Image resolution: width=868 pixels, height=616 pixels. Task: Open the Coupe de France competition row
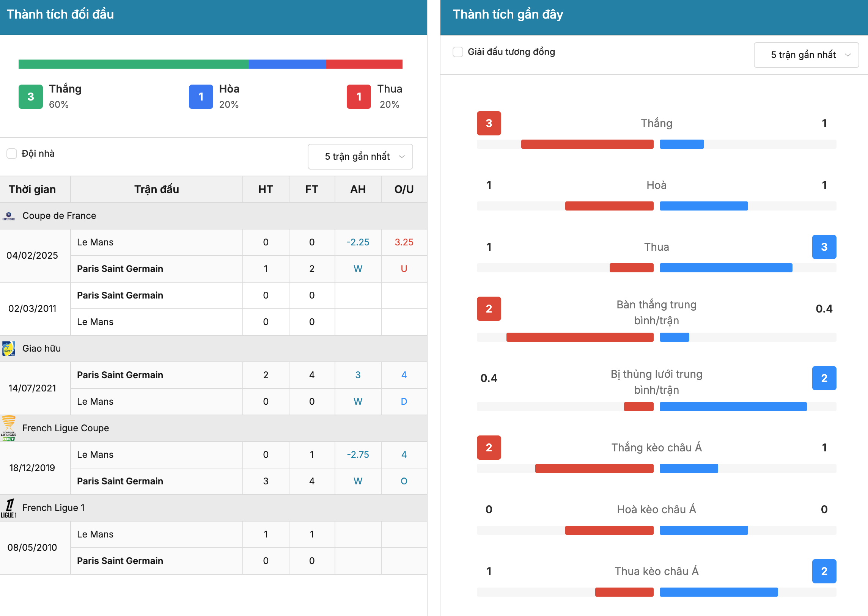(x=213, y=216)
